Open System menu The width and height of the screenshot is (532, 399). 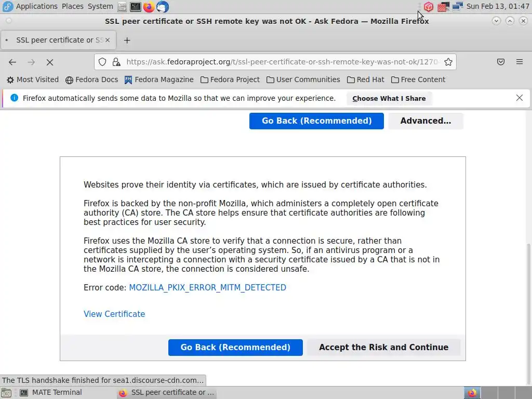point(100,6)
